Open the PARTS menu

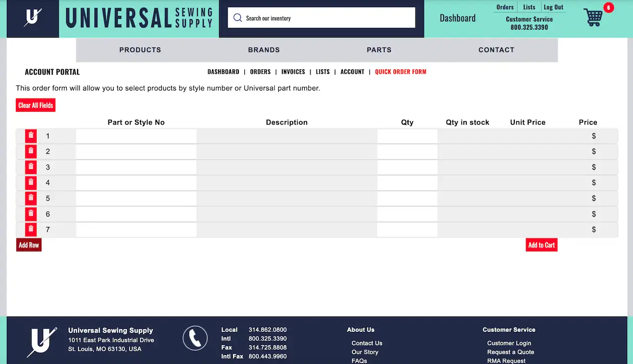click(379, 50)
